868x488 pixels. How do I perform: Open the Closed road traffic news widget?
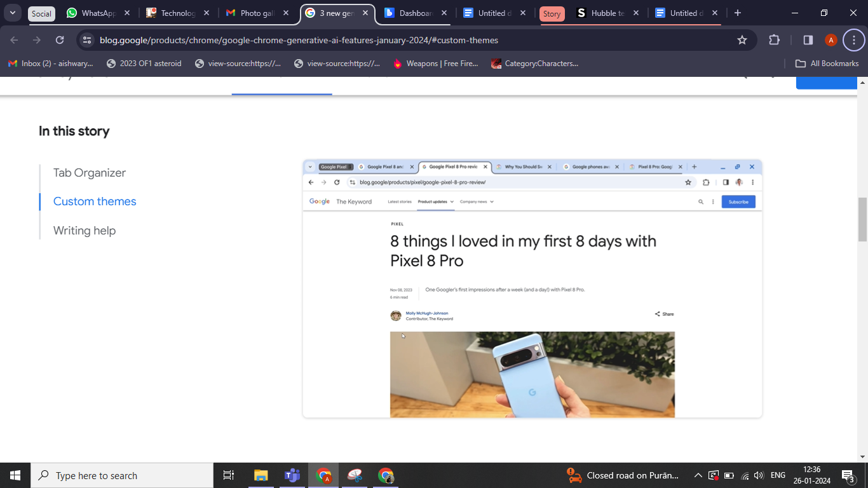point(623,475)
